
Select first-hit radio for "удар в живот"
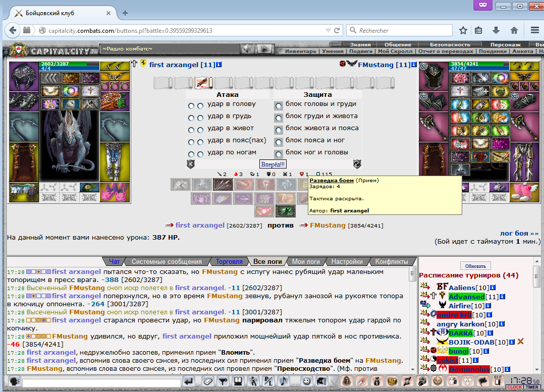tap(191, 130)
